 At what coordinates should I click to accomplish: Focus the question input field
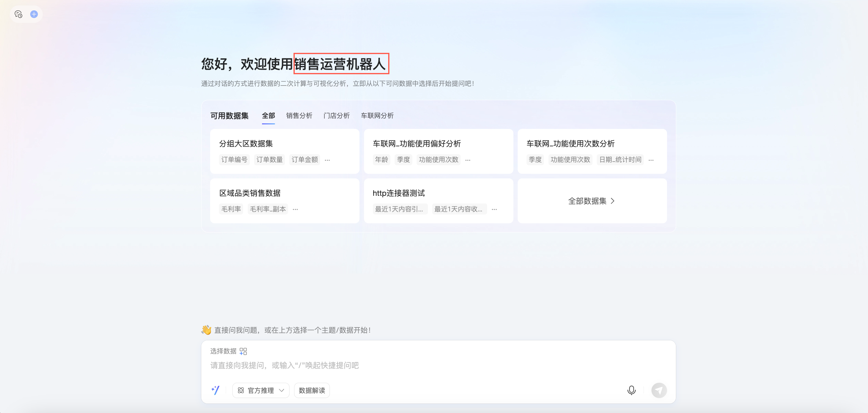(438, 365)
